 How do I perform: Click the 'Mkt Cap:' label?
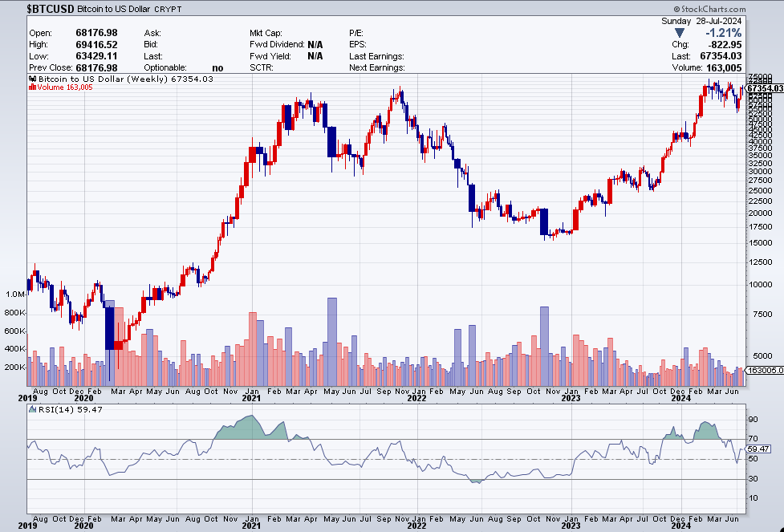tap(266, 33)
